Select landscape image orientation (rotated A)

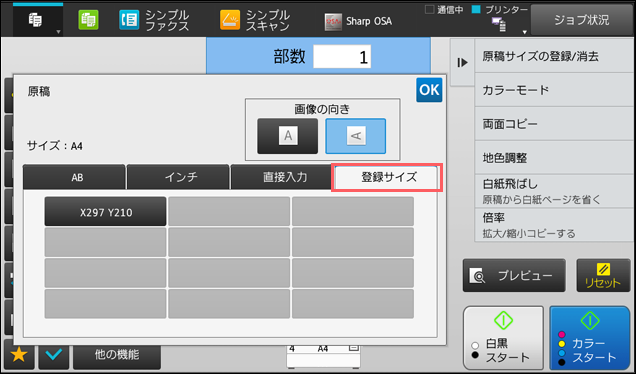pyautogui.click(x=355, y=136)
